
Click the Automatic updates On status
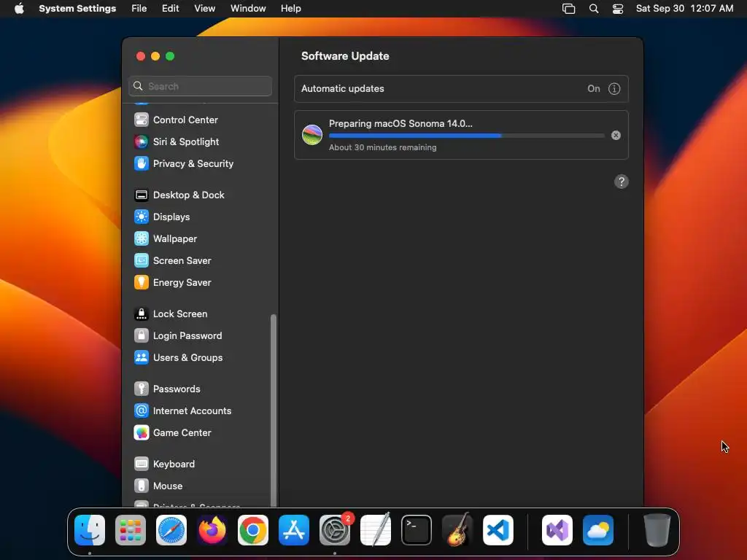click(x=594, y=89)
